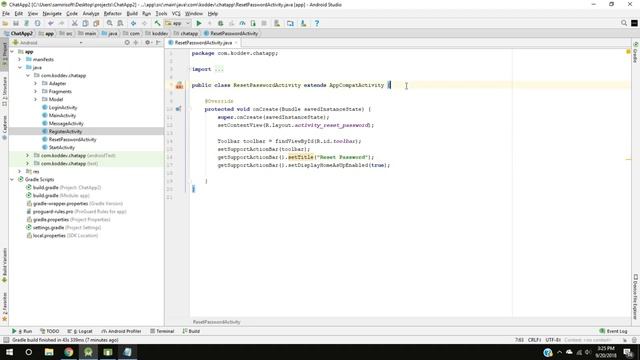Open the app run configuration dropdown
The image size is (640, 360).
pyautogui.click(x=178, y=23)
